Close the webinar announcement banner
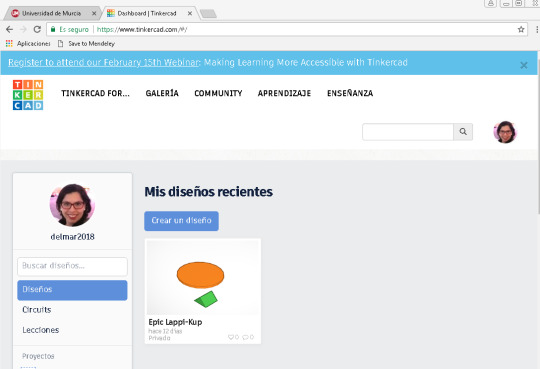Viewport: 540px width, 369px height. pyautogui.click(x=523, y=65)
